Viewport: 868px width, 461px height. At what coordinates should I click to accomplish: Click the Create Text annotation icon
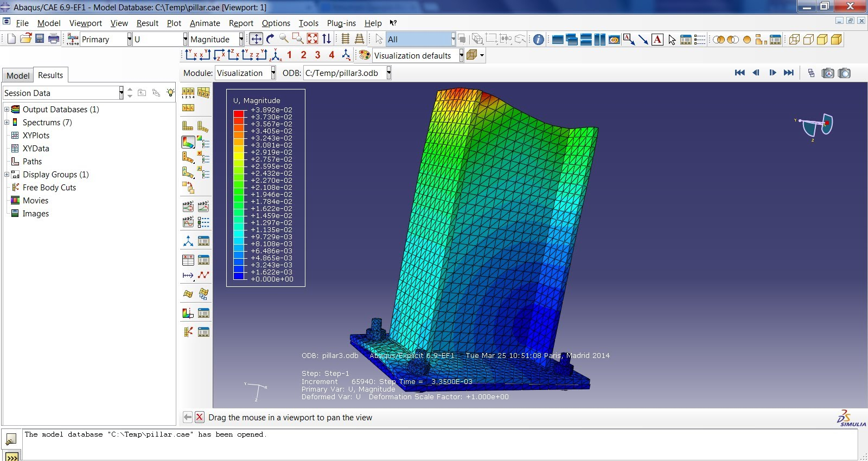(658, 40)
